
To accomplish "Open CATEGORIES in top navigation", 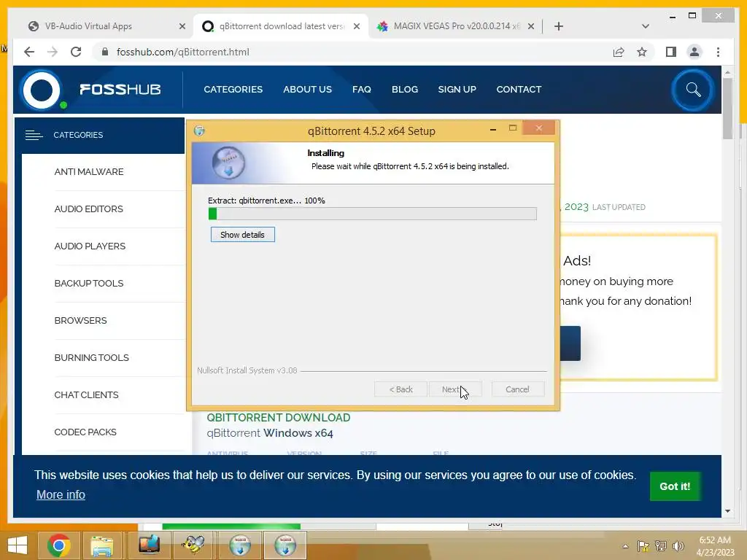I will click(x=233, y=90).
